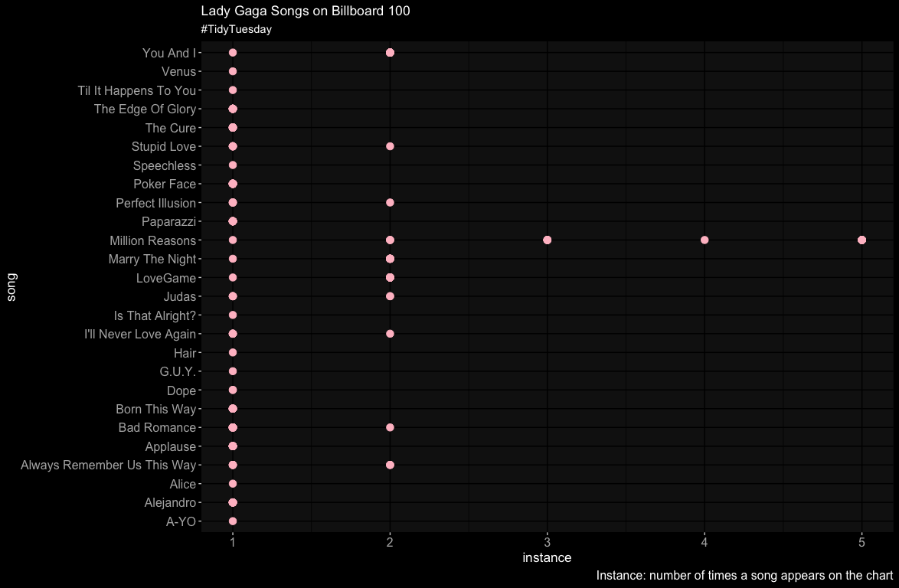Click the 'Applause' label
The width and height of the screenshot is (899, 588).
click(x=171, y=446)
